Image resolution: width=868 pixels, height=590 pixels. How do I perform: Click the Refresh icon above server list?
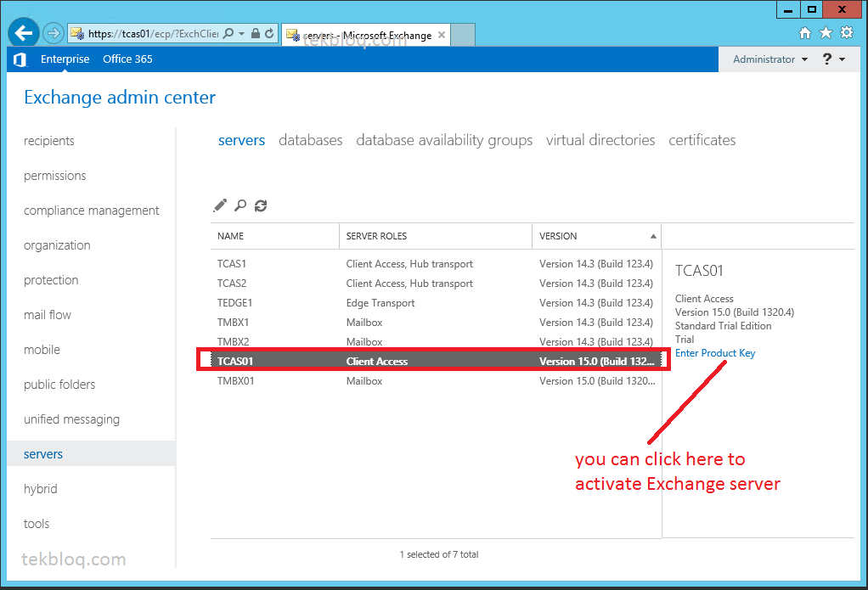(x=261, y=206)
